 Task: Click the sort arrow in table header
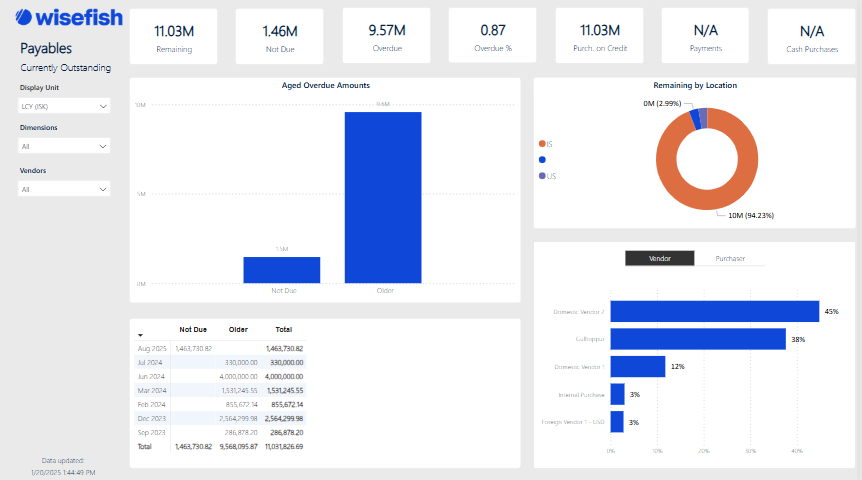[141, 335]
